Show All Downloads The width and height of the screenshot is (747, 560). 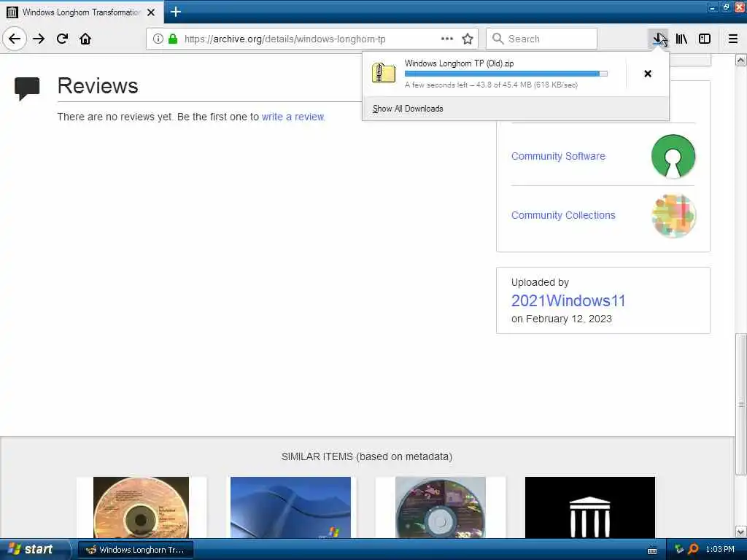[408, 109]
